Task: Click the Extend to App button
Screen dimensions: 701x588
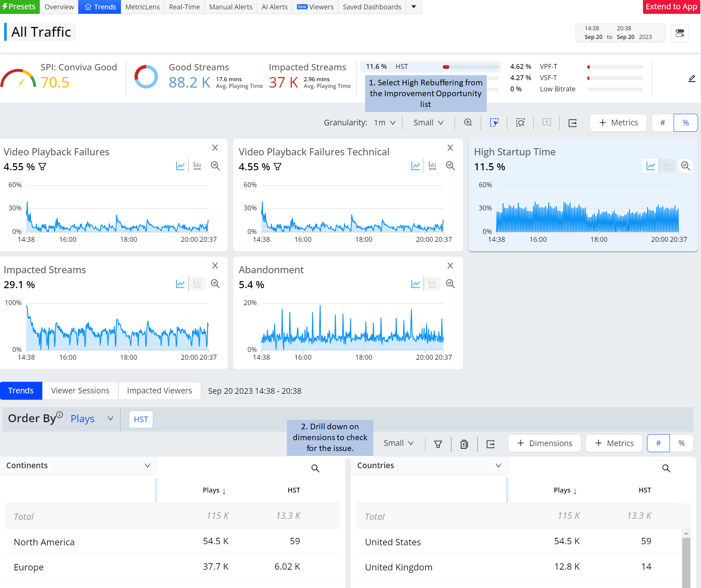Action: (671, 7)
